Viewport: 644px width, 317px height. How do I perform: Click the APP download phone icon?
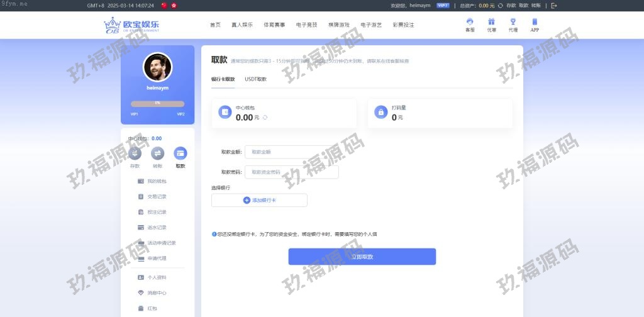[535, 22]
